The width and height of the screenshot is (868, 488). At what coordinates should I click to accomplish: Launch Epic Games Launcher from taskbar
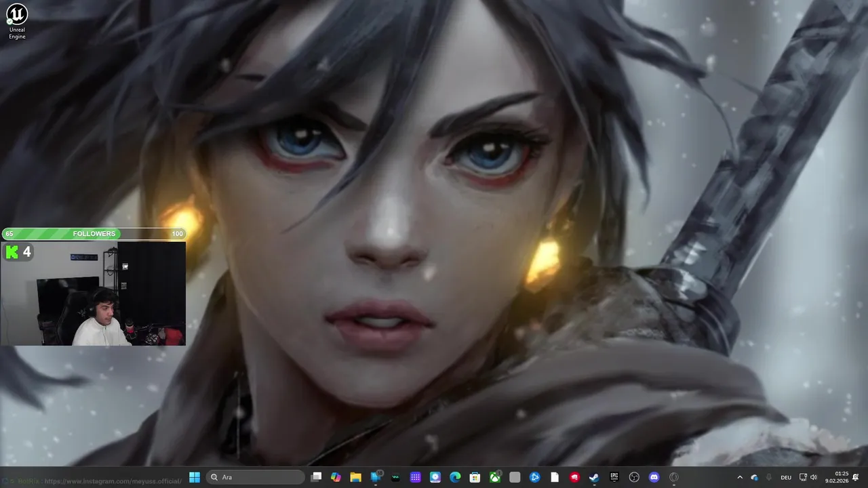(614, 477)
